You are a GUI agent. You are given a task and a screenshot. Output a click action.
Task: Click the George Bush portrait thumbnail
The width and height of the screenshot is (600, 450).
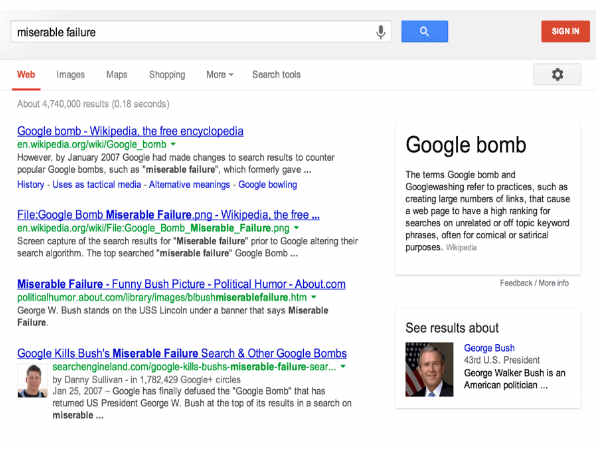click(x=429, y=369)
